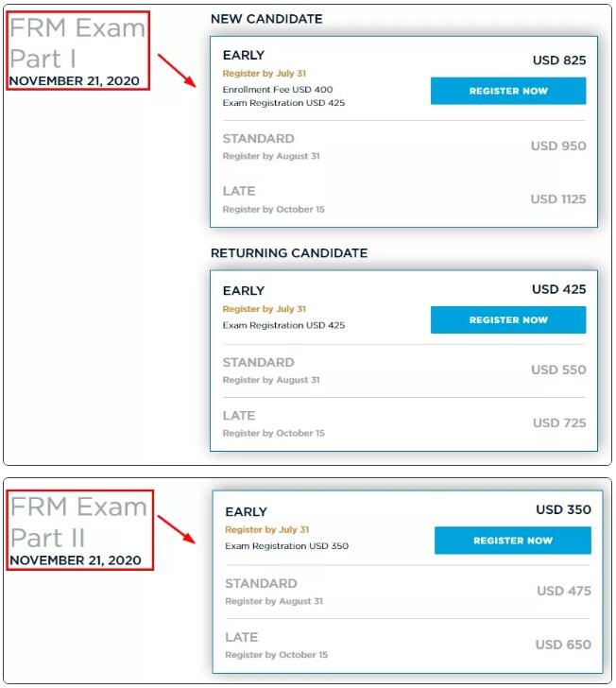Click the USD 825 early price
Screen dimensions: 616x688
tap(559, 60)
